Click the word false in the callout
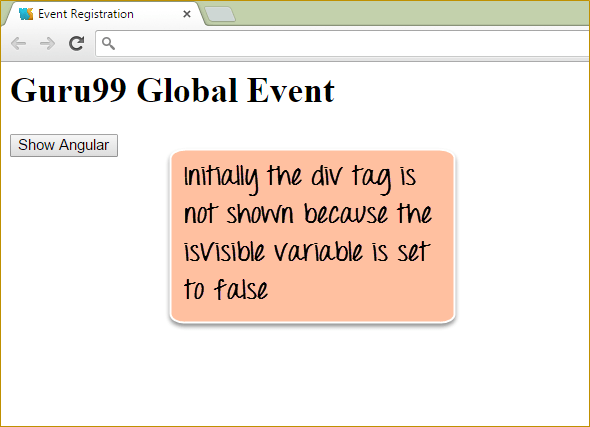Viewport: 590px width, 427px height. pyautogui.click(x=241, y=289)
